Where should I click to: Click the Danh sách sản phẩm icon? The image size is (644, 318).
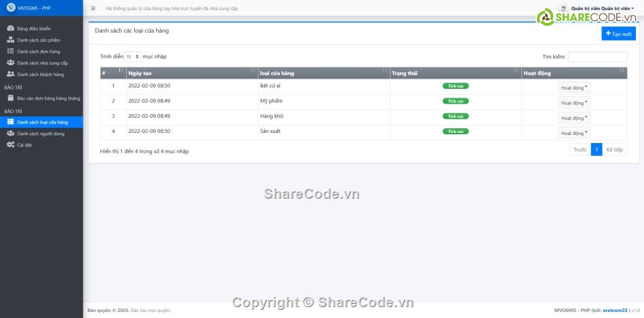pyautogui.click(x=10, y=40)
